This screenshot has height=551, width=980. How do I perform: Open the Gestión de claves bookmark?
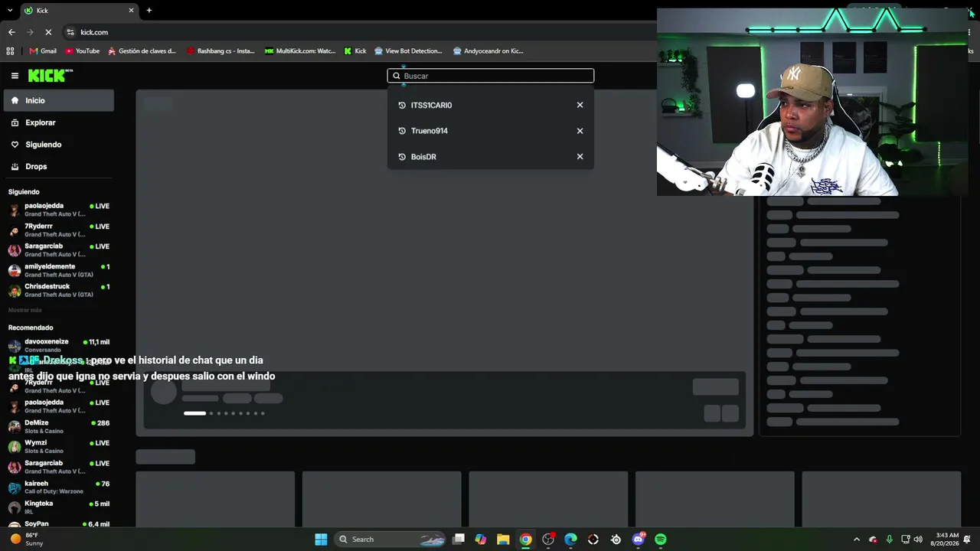tap(142, 51)
